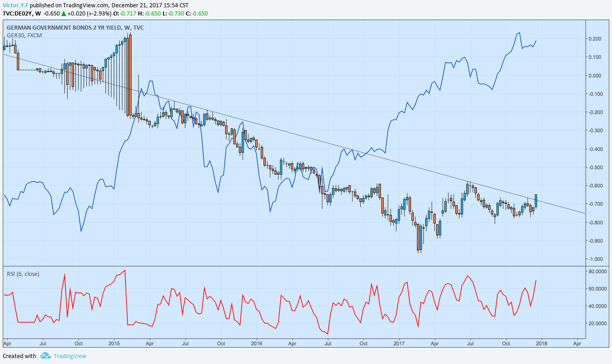Click the latest blue candle near 2018
Screen dimensions: 612x364
point(536,201)
